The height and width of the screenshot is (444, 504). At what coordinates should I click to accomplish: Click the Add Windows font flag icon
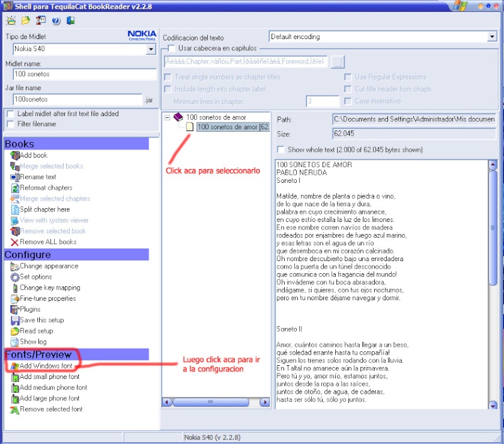pyautogui.click(x=14, y=366)
